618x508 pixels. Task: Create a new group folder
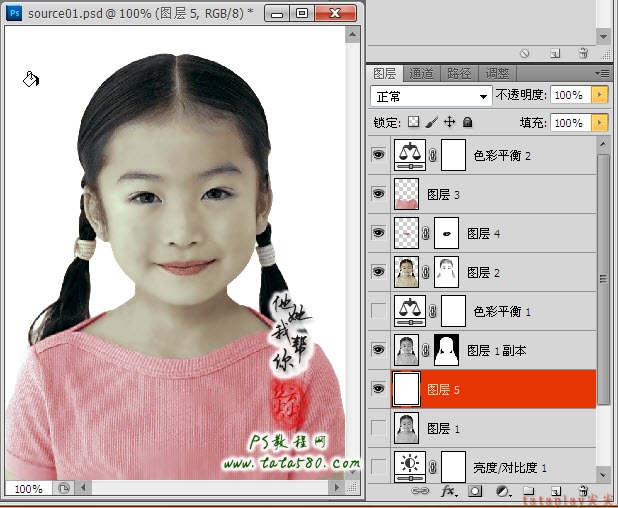pos(529,491)
